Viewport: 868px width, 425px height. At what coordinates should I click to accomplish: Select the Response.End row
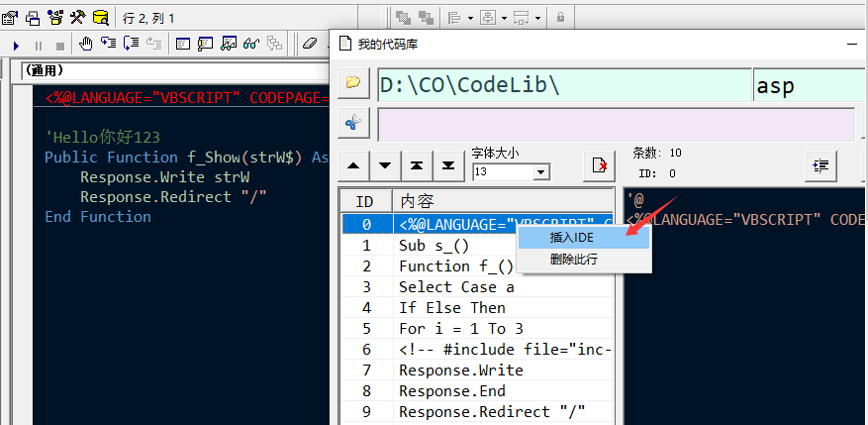(476, 391)
